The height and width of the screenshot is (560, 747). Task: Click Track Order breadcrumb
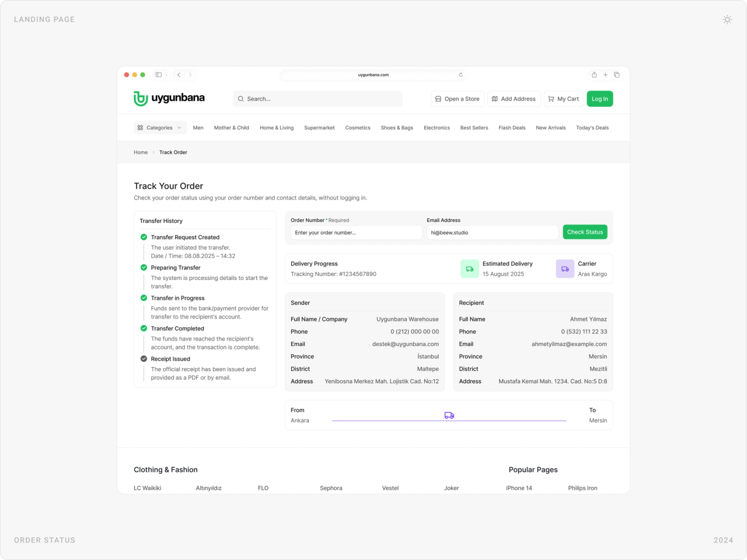pyautogui.click(x=173, y=152)
